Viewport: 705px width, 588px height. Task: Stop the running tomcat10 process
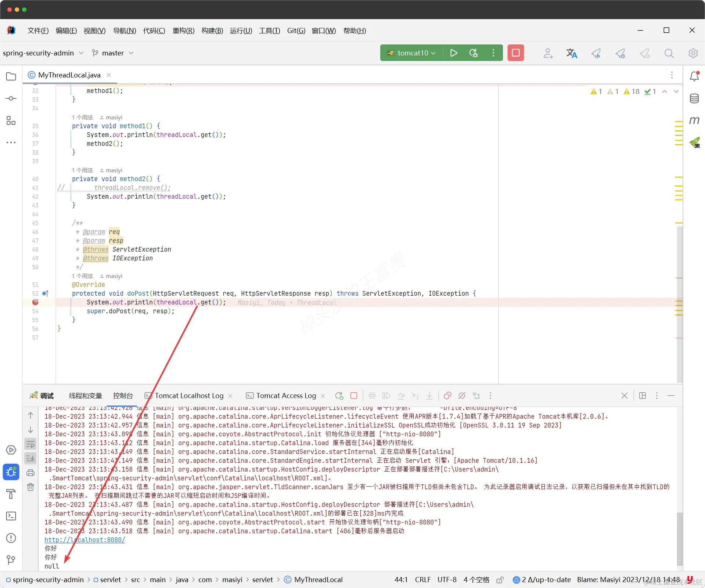(515, 53)
